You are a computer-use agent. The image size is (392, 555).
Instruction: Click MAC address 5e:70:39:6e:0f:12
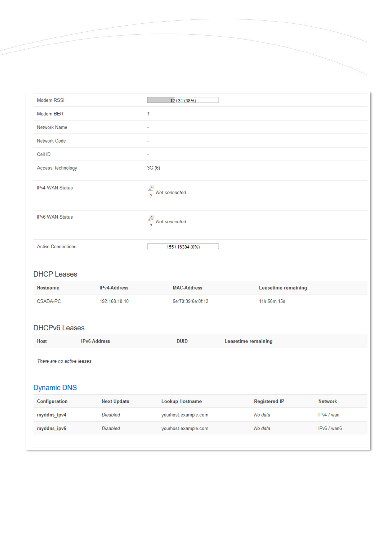[x=190, y=301]
